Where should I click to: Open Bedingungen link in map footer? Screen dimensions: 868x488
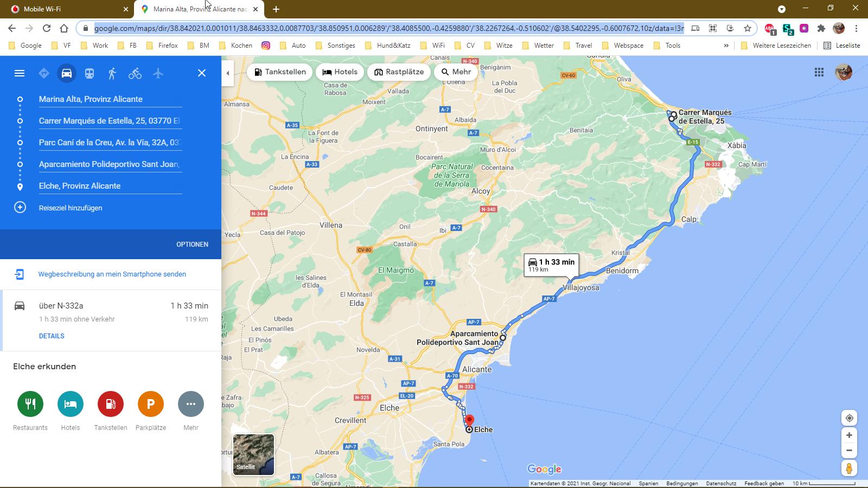pos(682,483)
